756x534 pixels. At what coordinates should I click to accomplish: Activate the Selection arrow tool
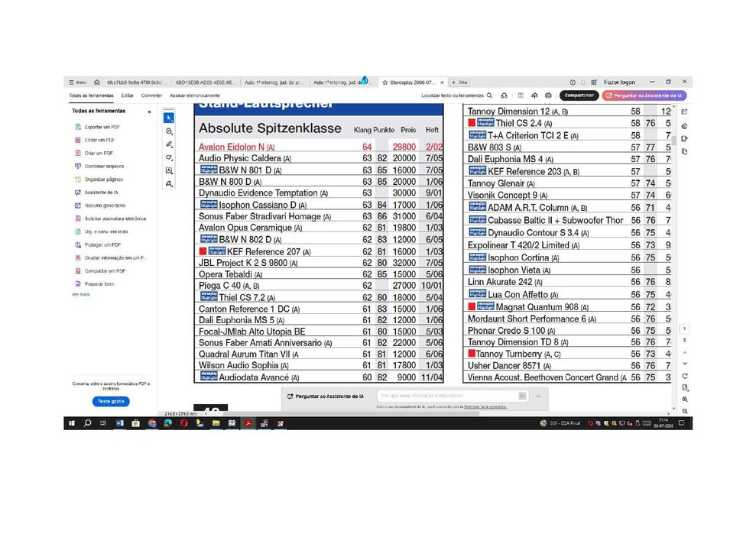(169, 118)
